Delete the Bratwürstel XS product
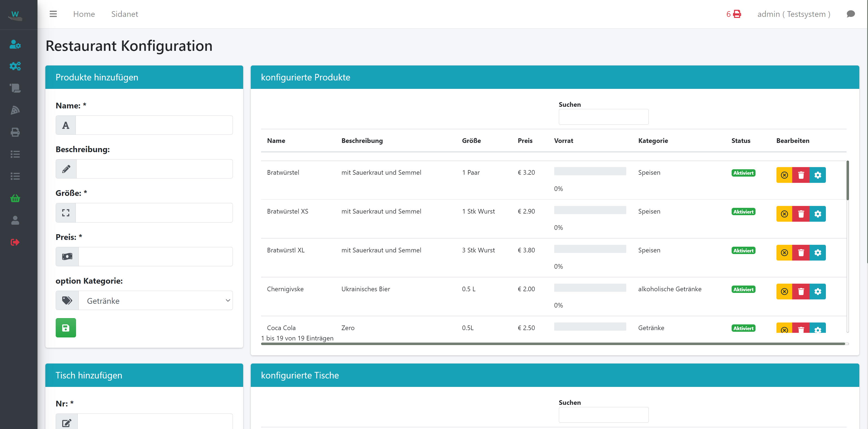 [x=801, y=214]
